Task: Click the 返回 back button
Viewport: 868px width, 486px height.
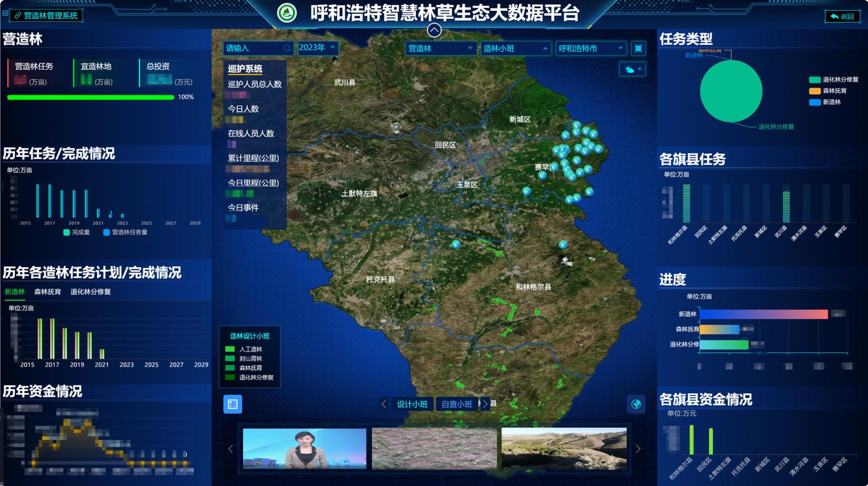Action: pyautogui.click(x=842, y=16)
